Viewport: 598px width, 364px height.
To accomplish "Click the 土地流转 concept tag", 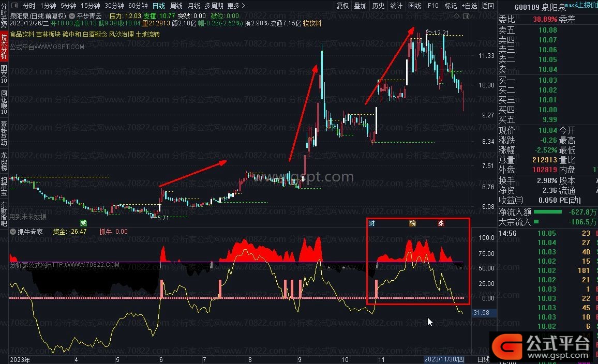I will [147, 34].
